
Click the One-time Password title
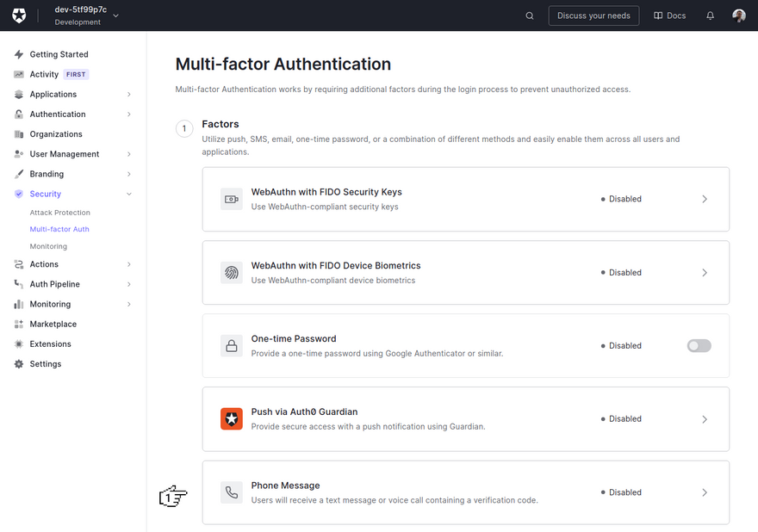[294, 338]
